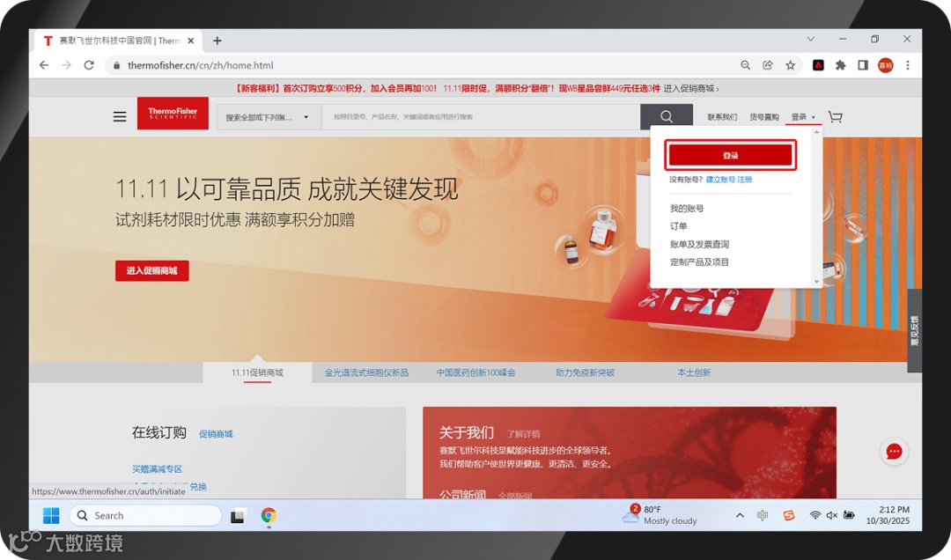
Task: Open a new browser tab
Action: pos(217,41)
